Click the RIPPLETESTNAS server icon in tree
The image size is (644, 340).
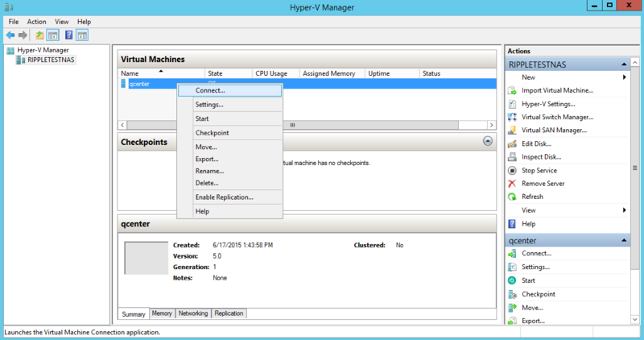21,60
